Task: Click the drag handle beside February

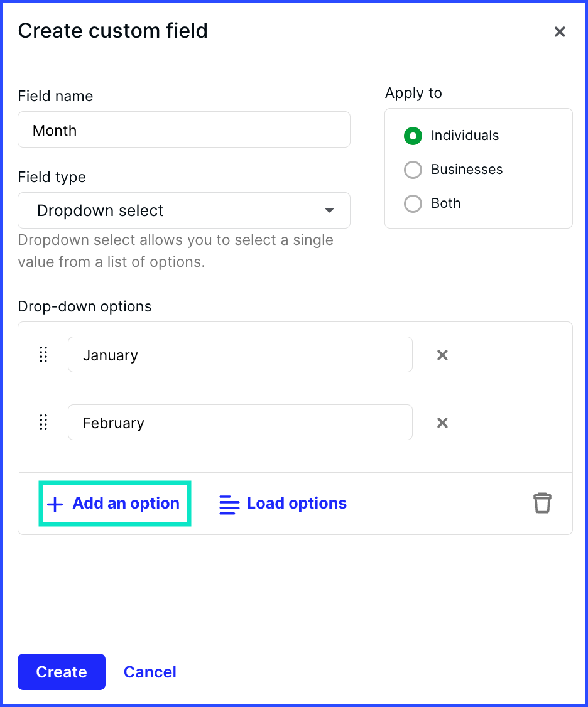Action: [x=43, y=422]
